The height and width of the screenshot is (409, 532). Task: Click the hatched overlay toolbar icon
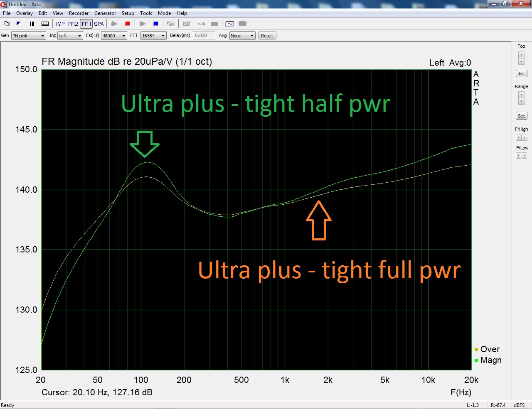tap(186, 24)
